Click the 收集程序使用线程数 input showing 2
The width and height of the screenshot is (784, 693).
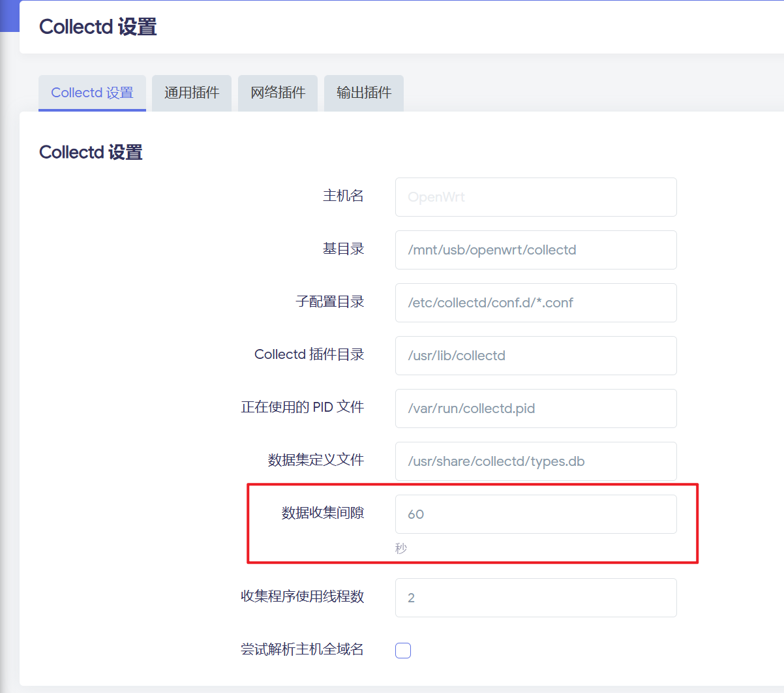click(x=536, y=598)
